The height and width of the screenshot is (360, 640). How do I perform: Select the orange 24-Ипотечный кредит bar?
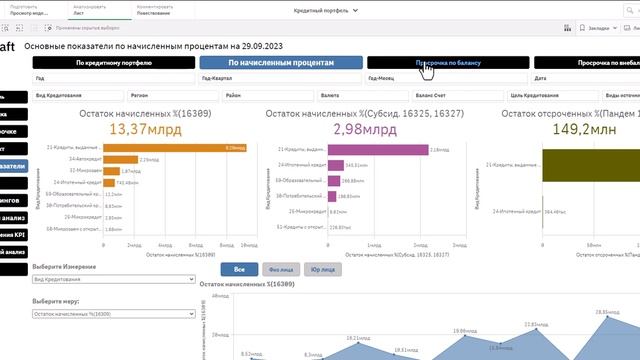point(109,183)
